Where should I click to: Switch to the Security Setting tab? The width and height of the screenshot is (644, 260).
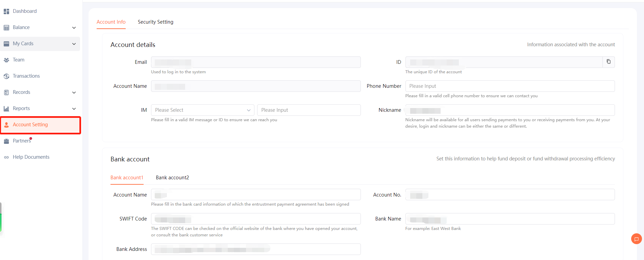click(155, 22)
